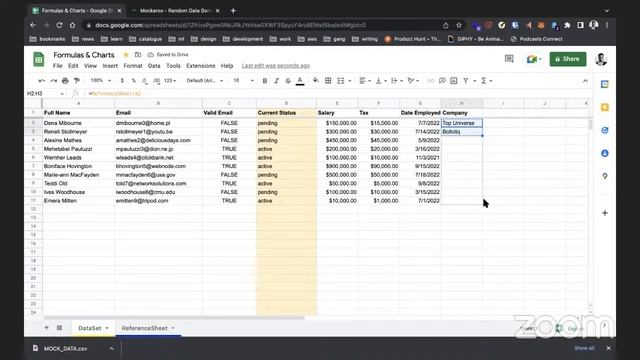
Task: Open the Data menu
Action: point(154,66)
